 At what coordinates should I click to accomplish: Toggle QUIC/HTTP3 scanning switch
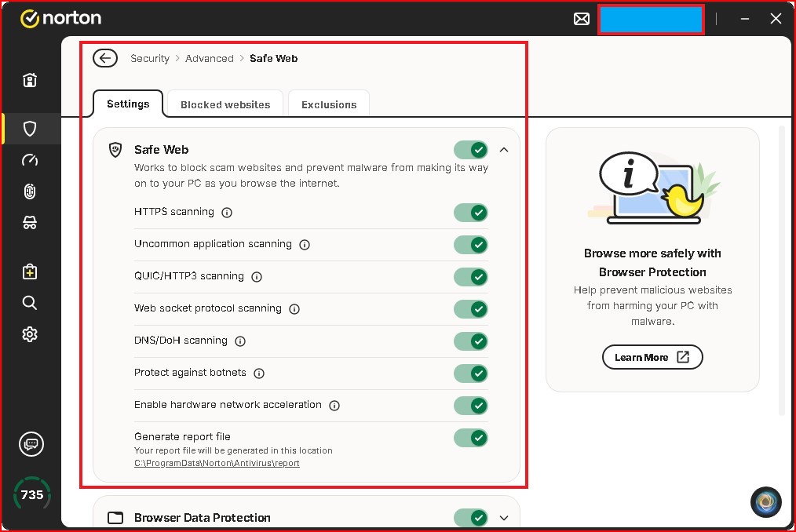click(470, 277)
